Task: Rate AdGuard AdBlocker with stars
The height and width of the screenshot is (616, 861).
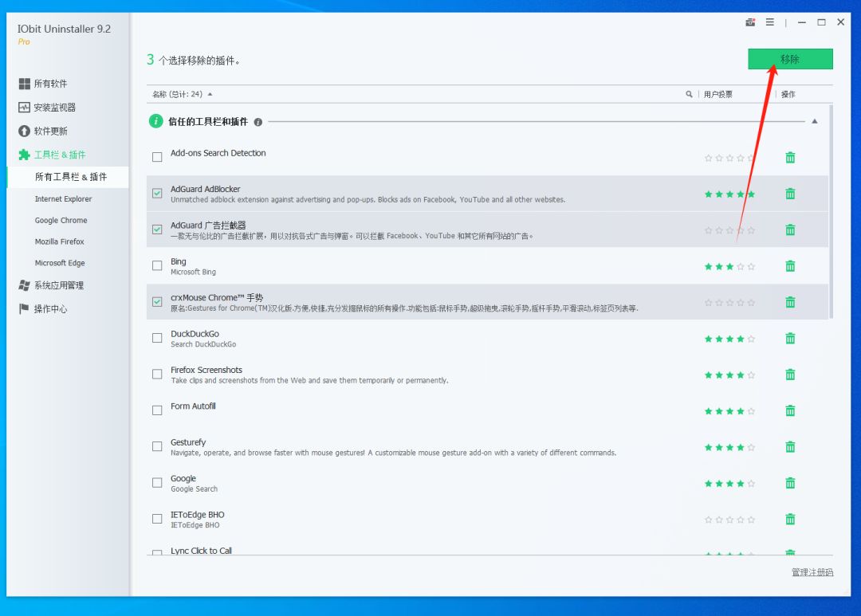Action: [x=729, y=194]
